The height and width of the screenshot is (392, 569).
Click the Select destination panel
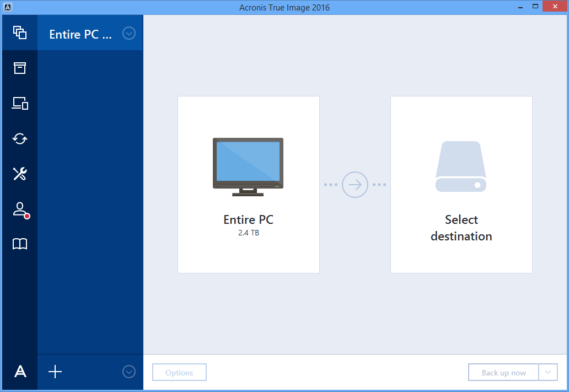[x=461, y=185]
